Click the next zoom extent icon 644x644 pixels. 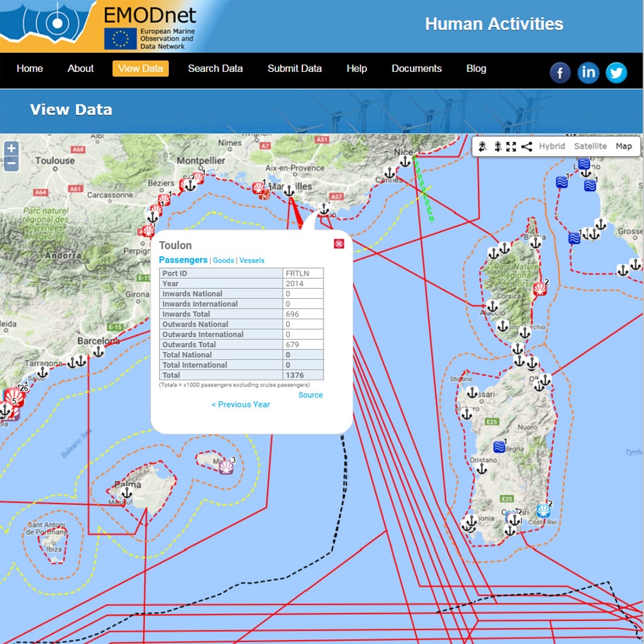(497, 146)
